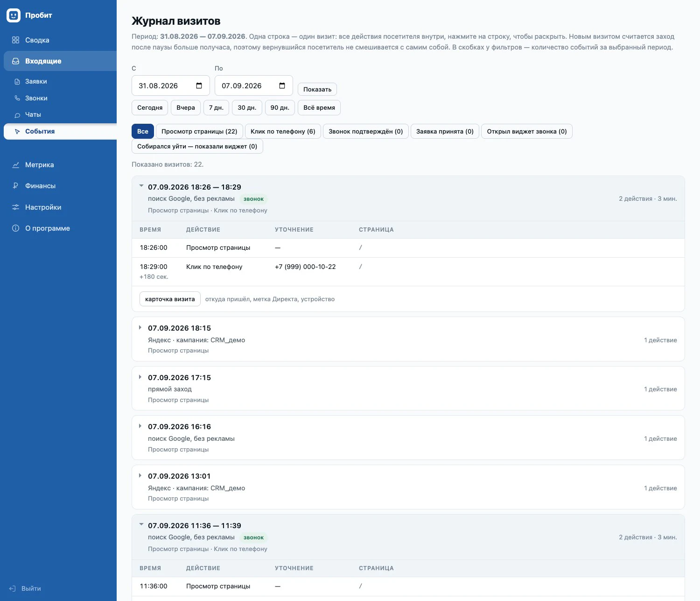
Task: Open the calendar picker in the С date field
Action: [199, 85]
